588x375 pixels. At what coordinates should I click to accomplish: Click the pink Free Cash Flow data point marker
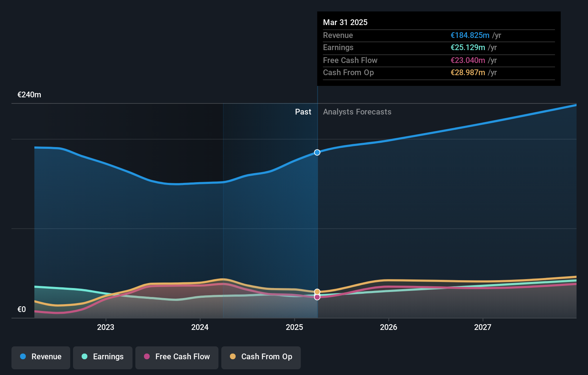pyautogui.click(x=317, y=297)
